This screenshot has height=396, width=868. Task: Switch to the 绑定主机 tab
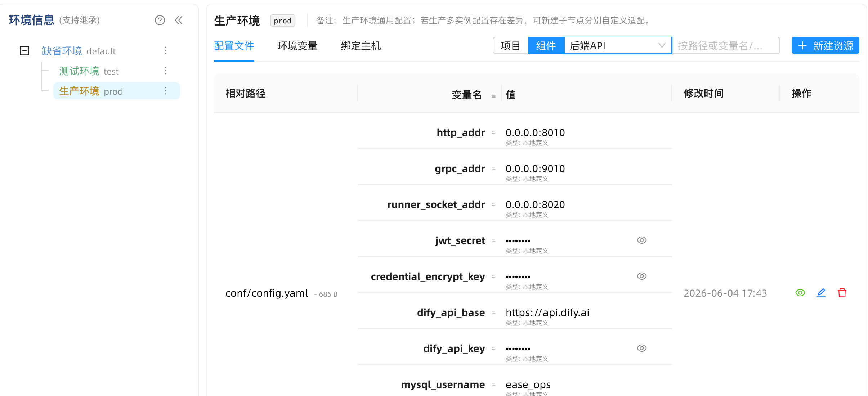coord(361,46)
